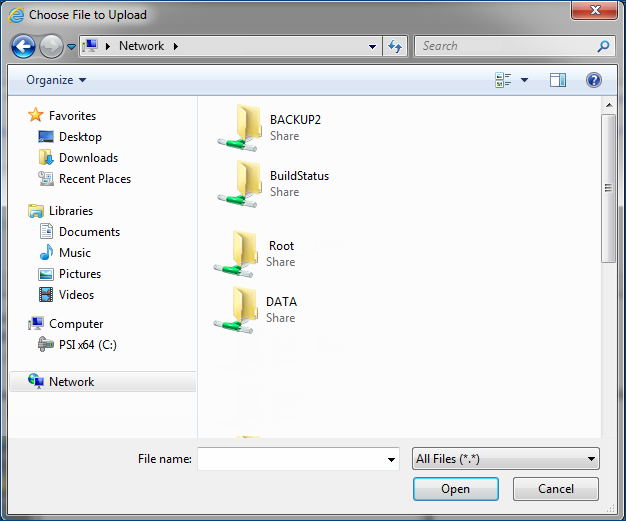The width and height of the screenshot is (626, 521).
Task: Click the File name text field
Action: [x=291, y=459]
